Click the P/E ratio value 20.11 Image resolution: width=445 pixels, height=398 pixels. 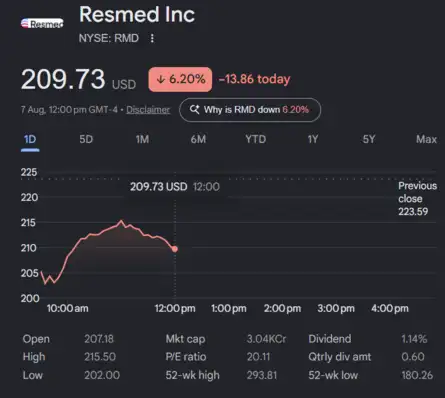click(x=259, y=357)
